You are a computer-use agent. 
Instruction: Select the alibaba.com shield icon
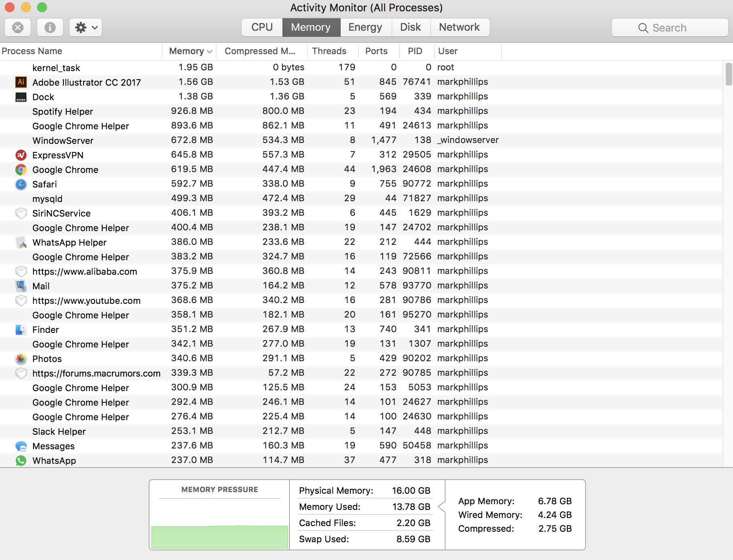(21, 272)
